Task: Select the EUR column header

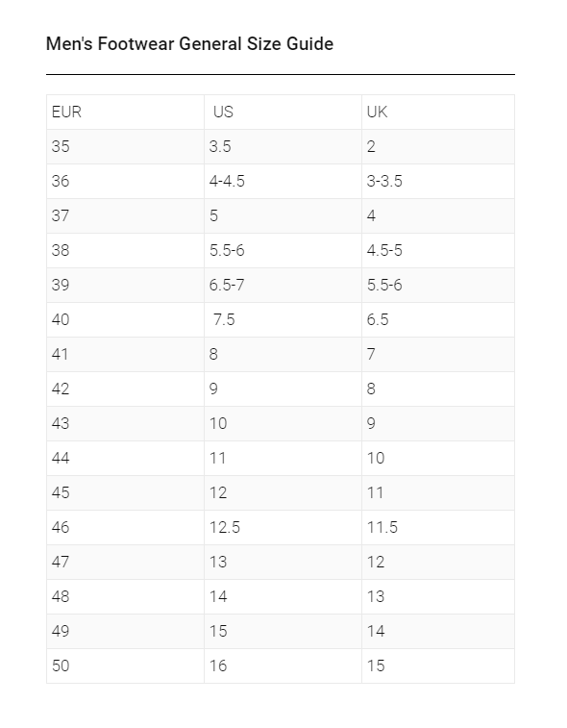Action: [125, 112]
